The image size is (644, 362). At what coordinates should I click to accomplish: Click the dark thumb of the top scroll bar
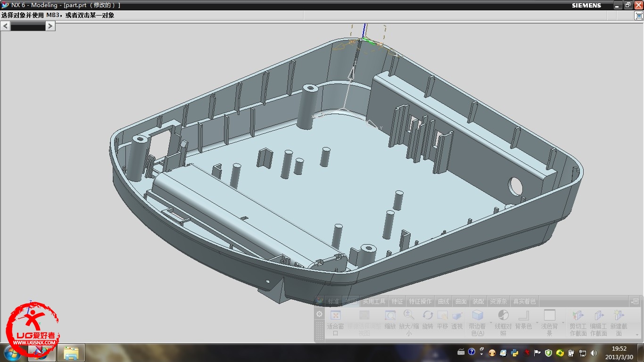pyautogui.click(x=28, y=26)
